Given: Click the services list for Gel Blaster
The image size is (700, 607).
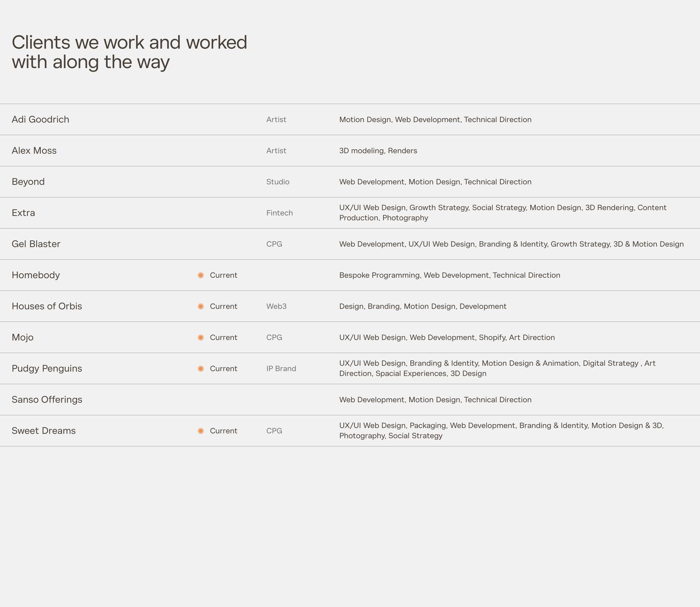Looking at the screenshot, I should click(x=511, y=244).
